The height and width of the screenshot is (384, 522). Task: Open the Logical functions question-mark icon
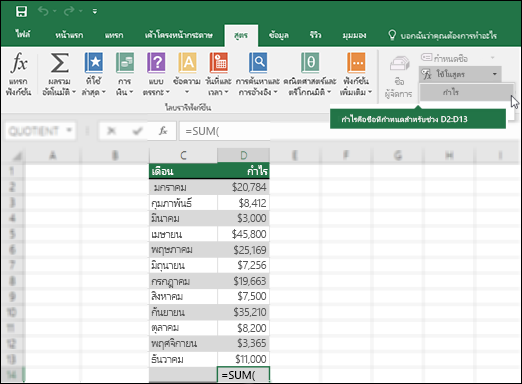tap(156, 63)
